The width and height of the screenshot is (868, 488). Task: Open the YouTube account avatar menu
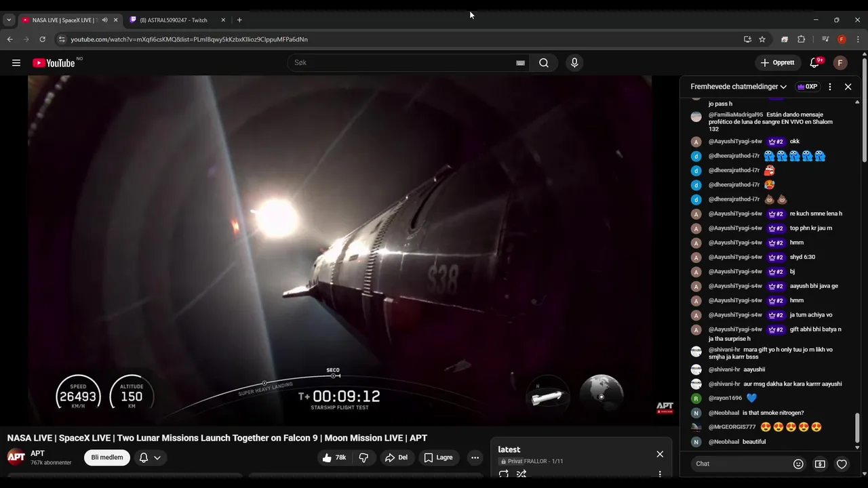point(840,63)
